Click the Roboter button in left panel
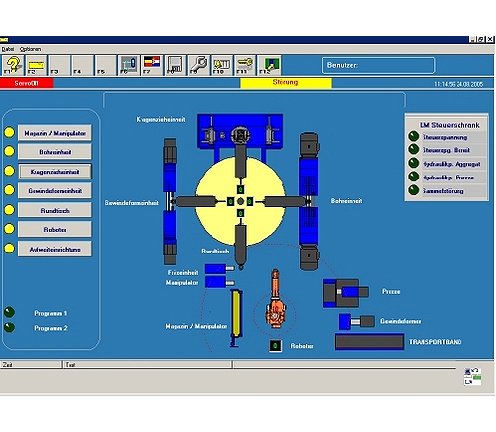 (55, 230)
